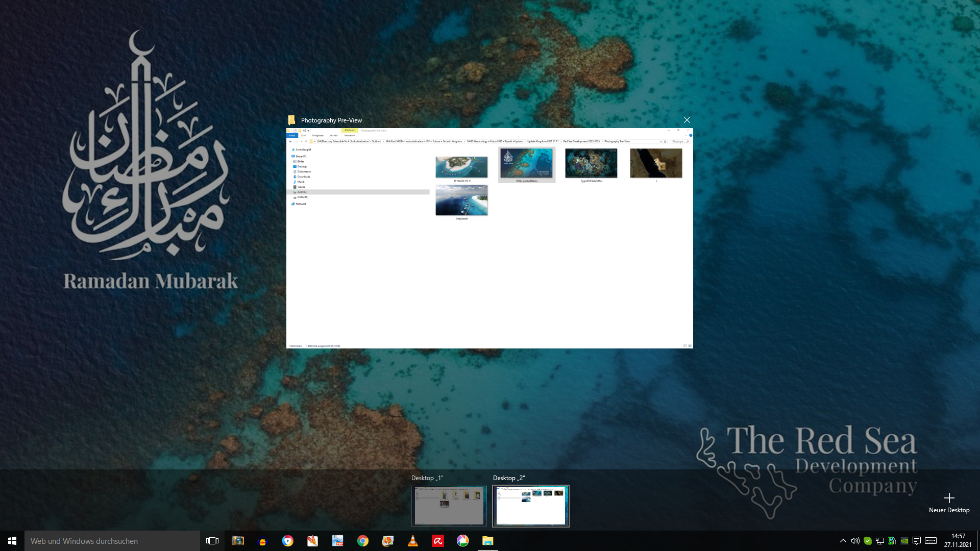Close the Photography Pre-View window in Task View
This screenshot has height=551, width=980.
point(687,120)
